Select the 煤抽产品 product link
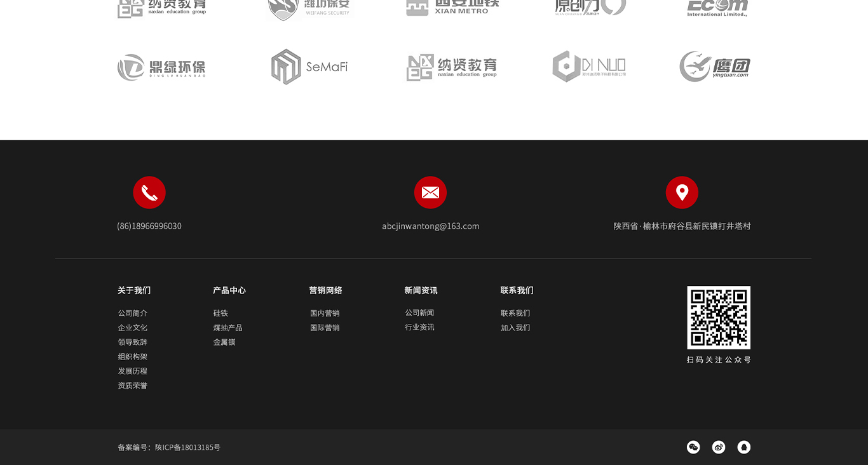Viewport: 868px width, 465px height. (x=228, y=328)
